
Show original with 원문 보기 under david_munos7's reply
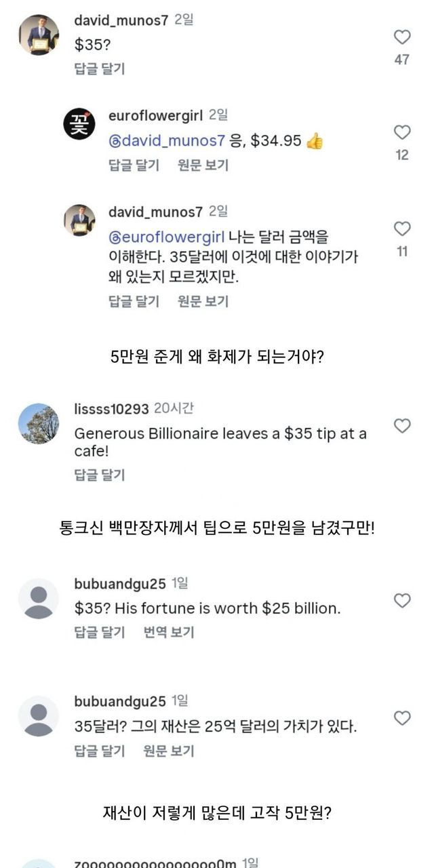coord(203,301)
